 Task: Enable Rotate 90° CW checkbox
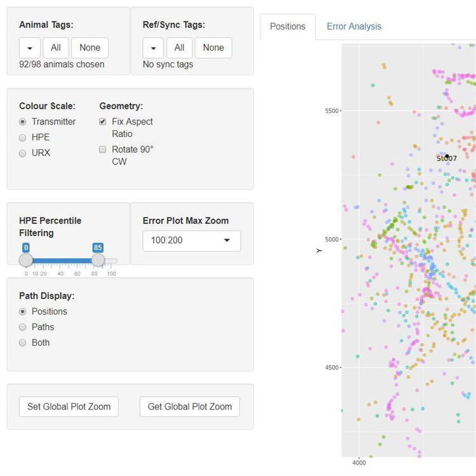click(103, 150)
